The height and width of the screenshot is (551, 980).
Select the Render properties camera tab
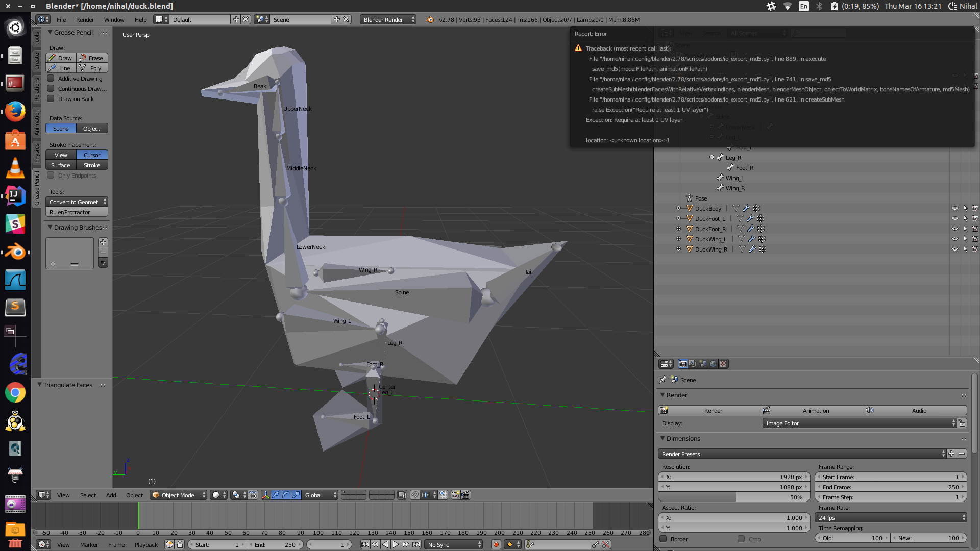click(682, 364)
